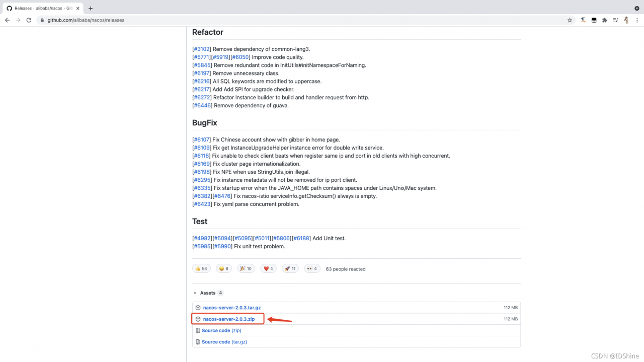Click the browser back arrow
Viewport: 644px width, 362px height.
(7, 20)
